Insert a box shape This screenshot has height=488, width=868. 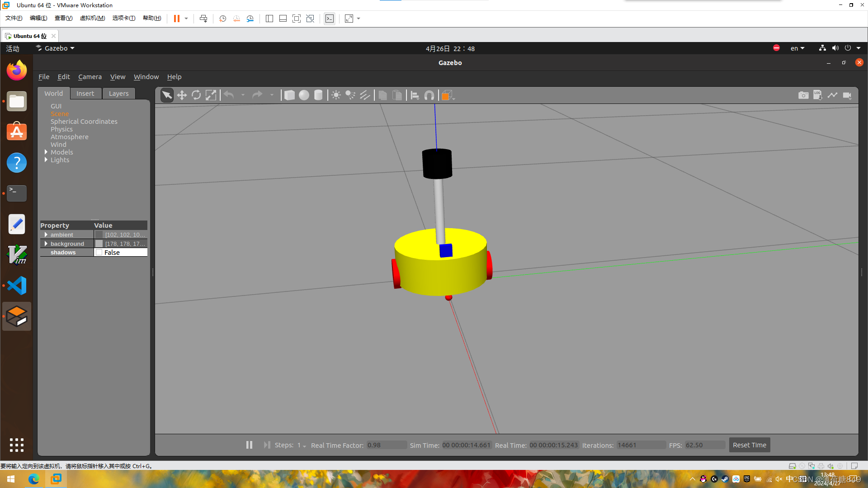[x=289, y=95]
